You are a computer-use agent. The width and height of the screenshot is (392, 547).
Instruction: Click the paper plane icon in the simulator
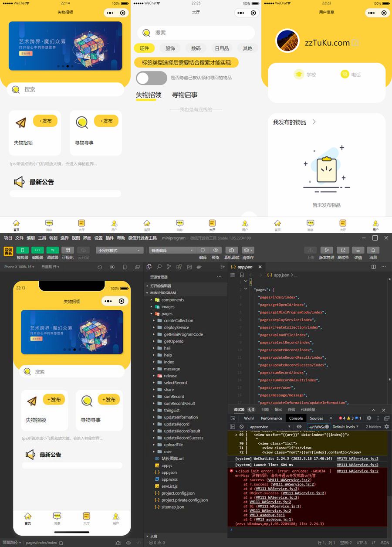(32, 401)
